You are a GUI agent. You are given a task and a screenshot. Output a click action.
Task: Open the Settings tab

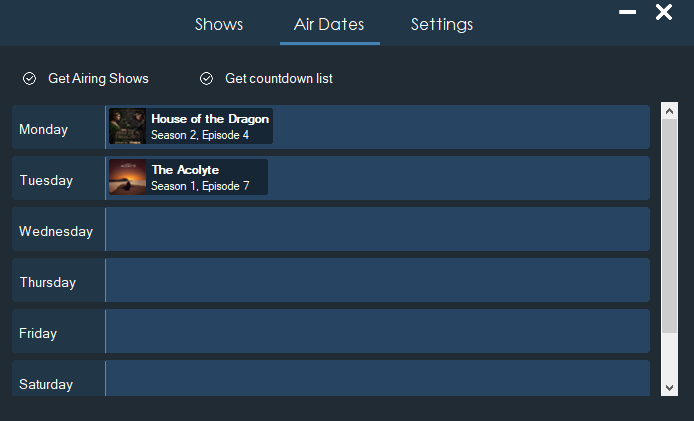point(442,24)
